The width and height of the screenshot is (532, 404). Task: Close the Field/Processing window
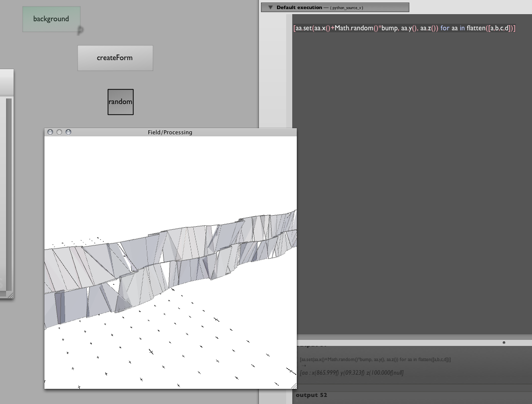tap(50, 132)
